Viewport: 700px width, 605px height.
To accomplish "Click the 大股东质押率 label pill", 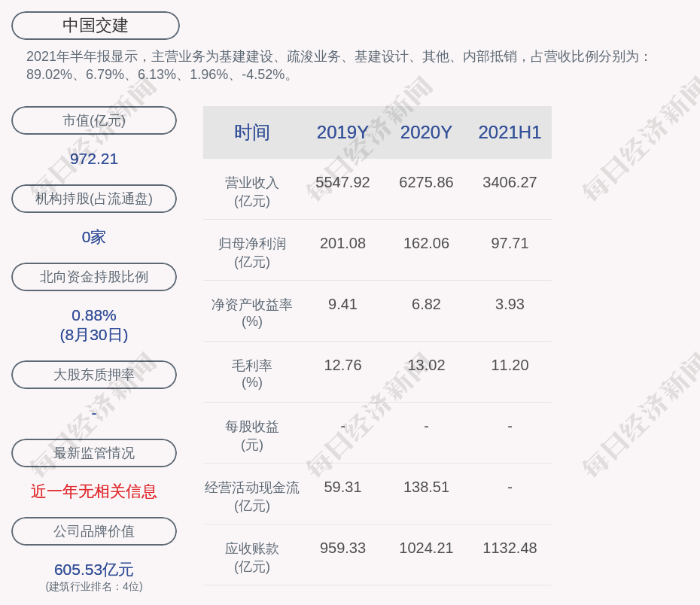I will pyautogui.click(x=94, y=375).
